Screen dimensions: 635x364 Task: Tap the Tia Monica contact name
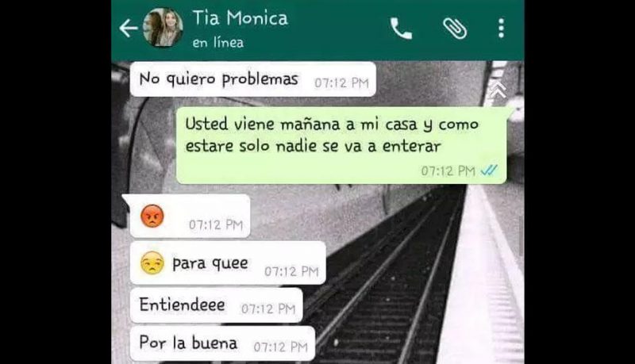pos(241,18)
